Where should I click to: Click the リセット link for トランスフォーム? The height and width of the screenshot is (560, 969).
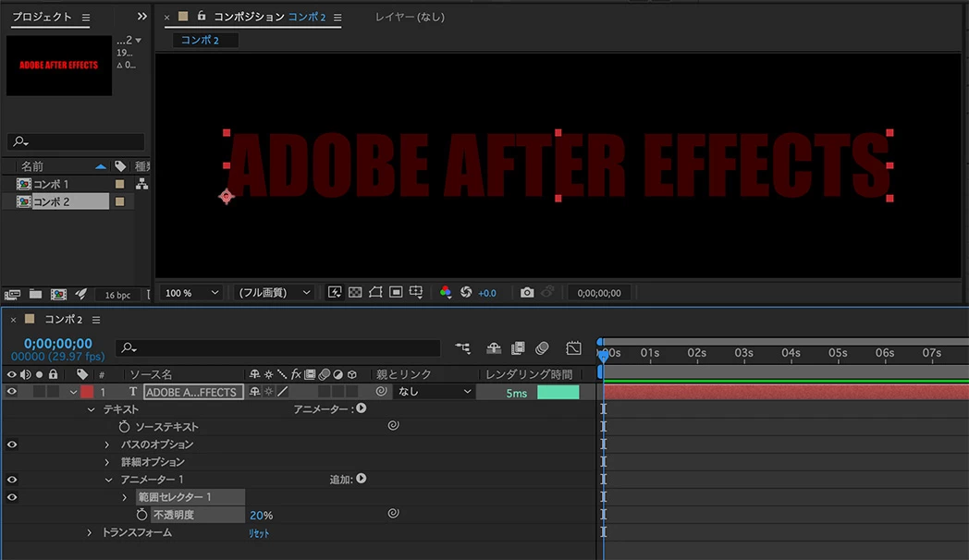tap(259, 533)
